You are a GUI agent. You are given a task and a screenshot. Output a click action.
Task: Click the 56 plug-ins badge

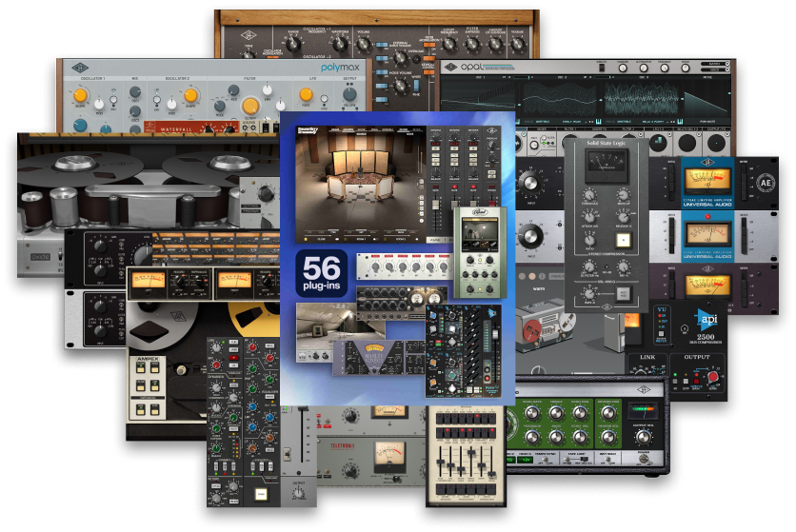click(x=321, y=273)
